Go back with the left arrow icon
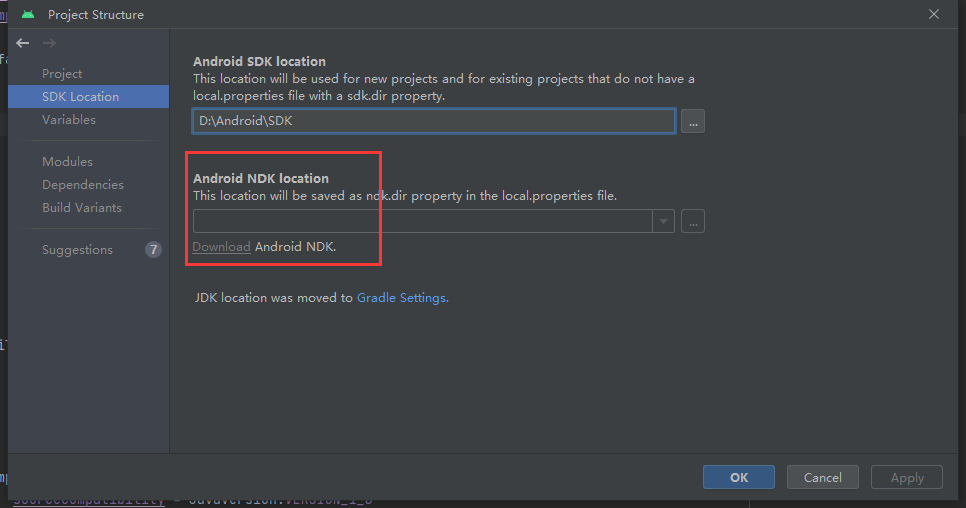966x508 pixels. click(x=23, y=43)
